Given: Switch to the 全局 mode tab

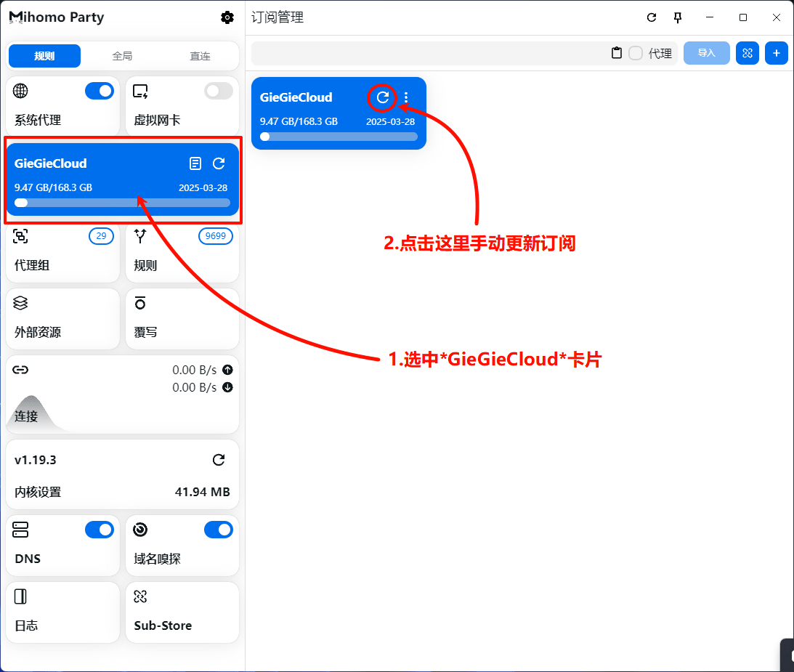Looking at the screenshot, I should point(122,56).
